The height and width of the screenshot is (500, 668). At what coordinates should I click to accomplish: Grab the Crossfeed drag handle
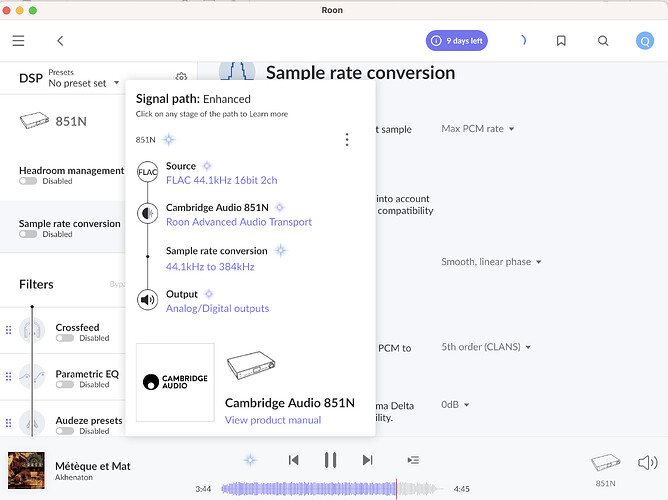[x=9, y=330]
